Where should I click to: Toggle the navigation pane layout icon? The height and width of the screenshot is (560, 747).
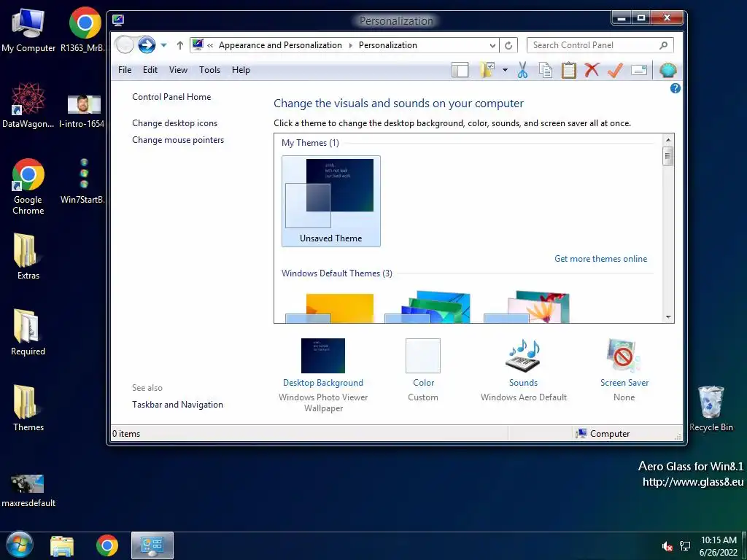(x=460, y=71)
